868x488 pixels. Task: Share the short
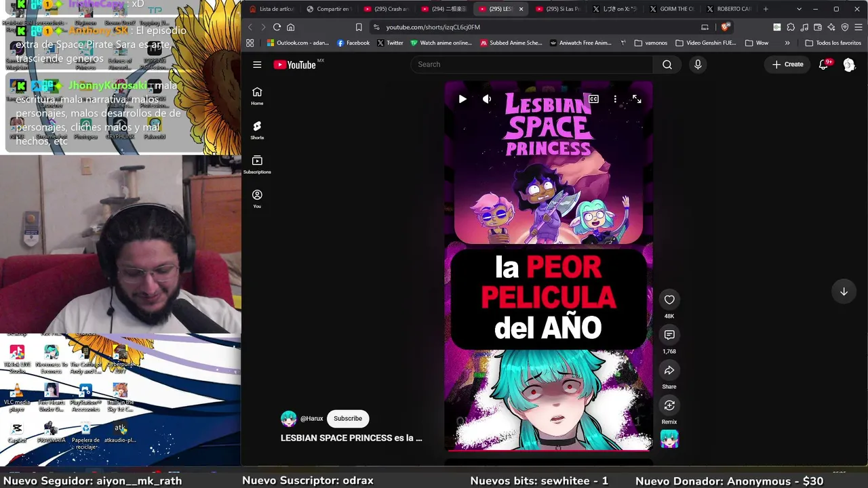click(x=669, y=370)
